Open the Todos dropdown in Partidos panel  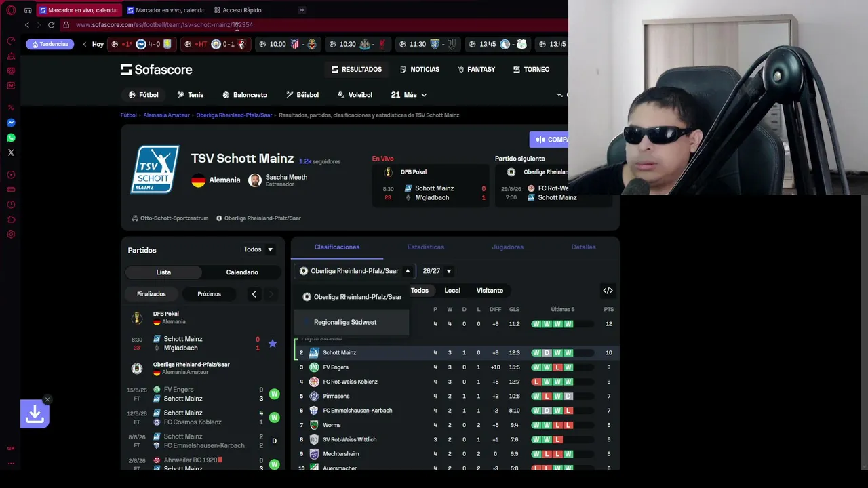tap(258, 249)
